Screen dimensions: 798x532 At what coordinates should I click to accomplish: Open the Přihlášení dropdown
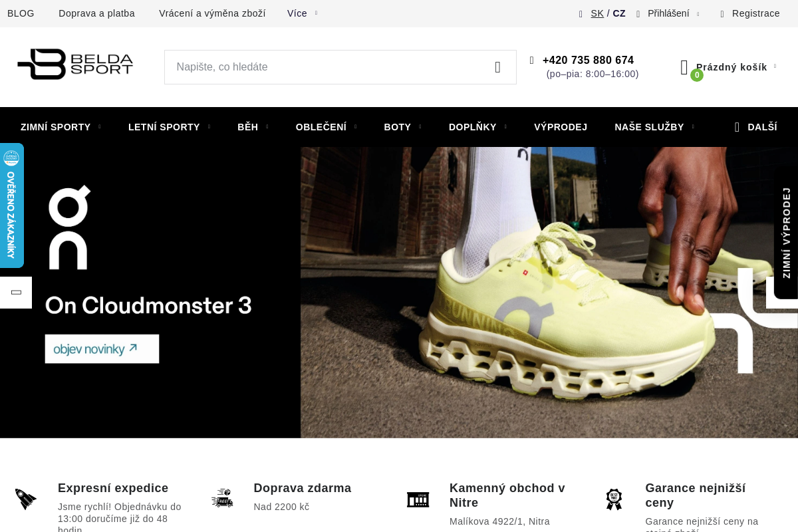(x=668, y=13)
